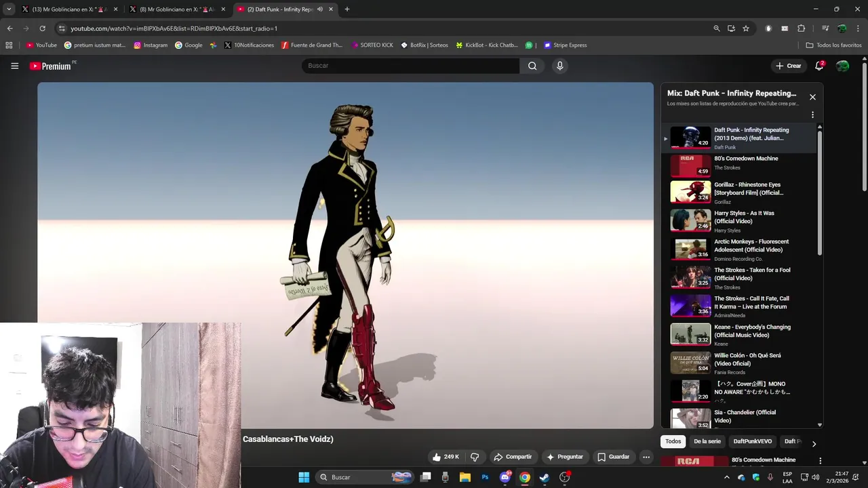
Task: Open Windows Start menu
Action: 304,477
